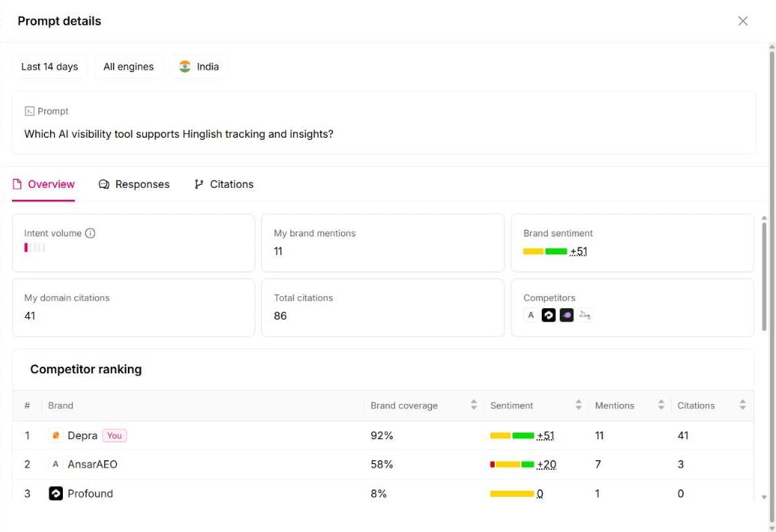The image size is (776, 532).
Task: Click the 8% brand coverage value
Action: [x=379, y=493]
